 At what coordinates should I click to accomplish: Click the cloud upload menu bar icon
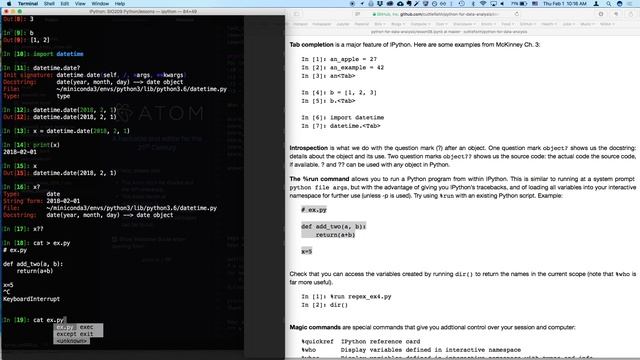pos(400,3)
